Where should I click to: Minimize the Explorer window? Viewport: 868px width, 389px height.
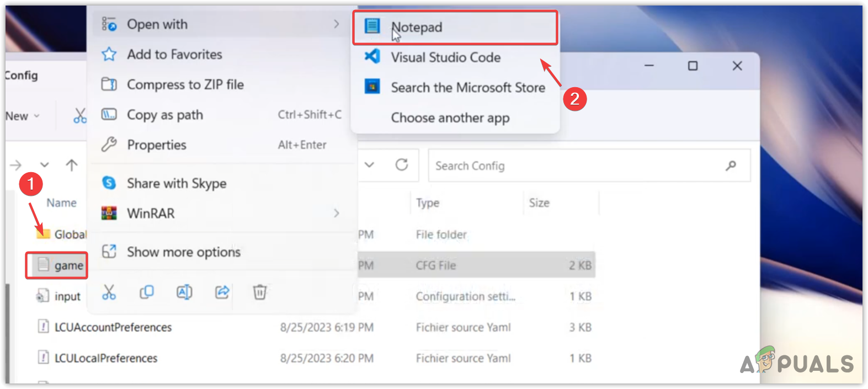[x=649, y=66]
